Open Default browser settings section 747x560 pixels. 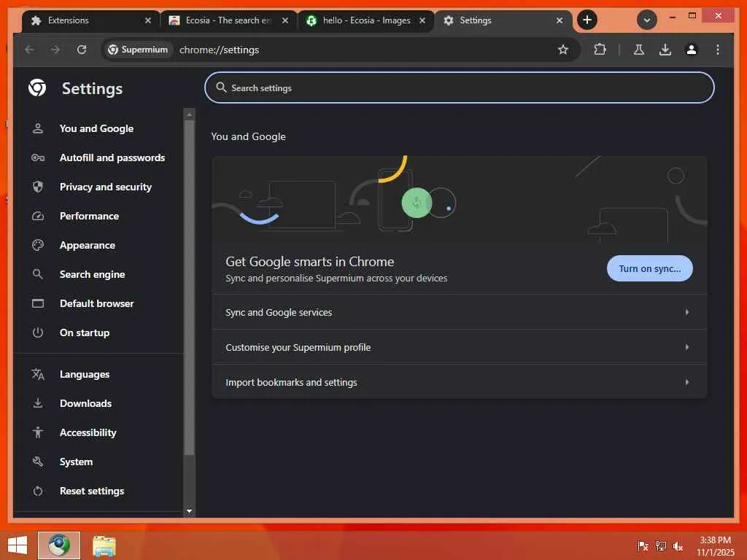click(x=98, y=303)
